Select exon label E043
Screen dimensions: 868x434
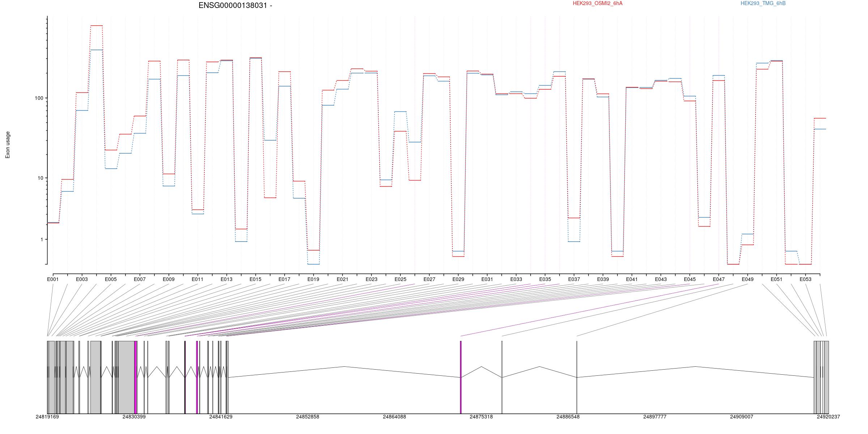(x=661, y=279)
